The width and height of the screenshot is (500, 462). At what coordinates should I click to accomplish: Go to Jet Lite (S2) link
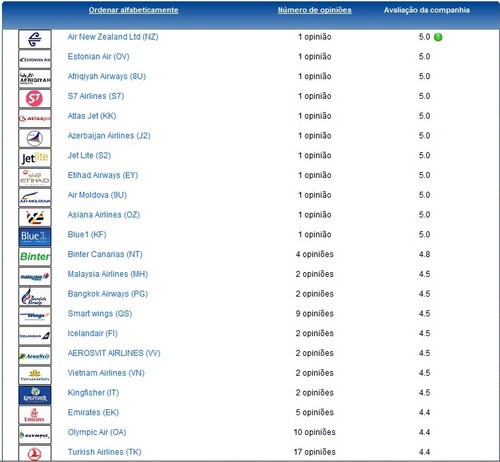point(89,155)
